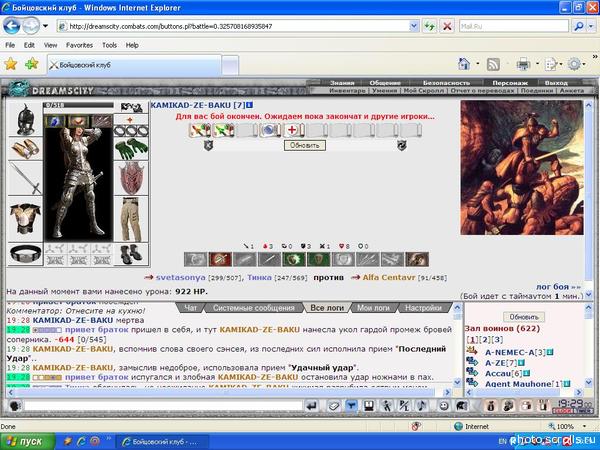Click the Home toolbar icon
The image size is (600, 450).
[464, 64]
